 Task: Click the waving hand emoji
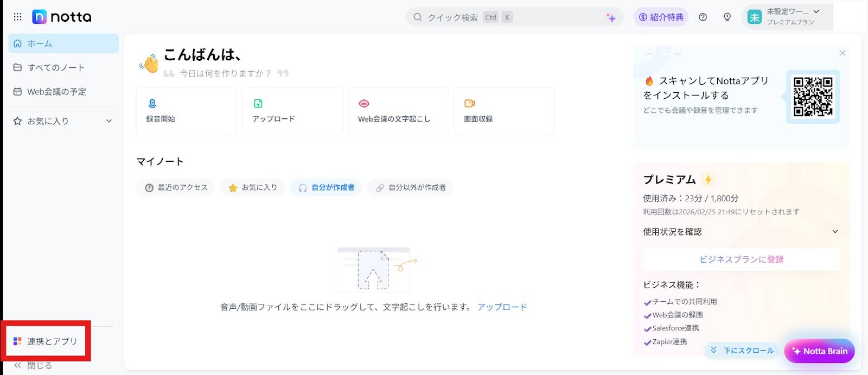[149, 63]
